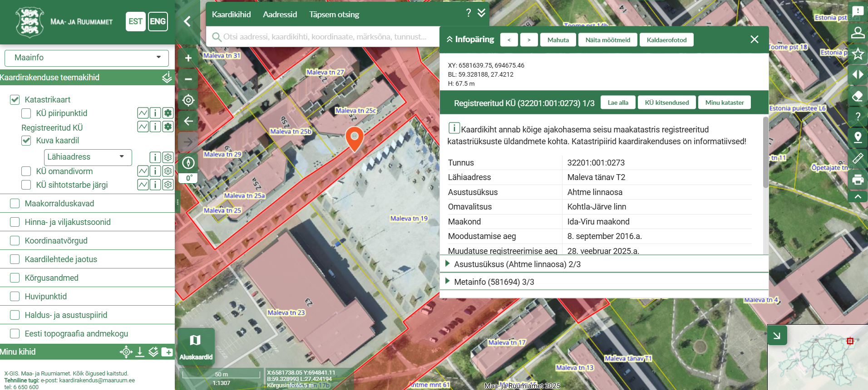The height and width of the screenshot is (390, 868).
Task: Reset map rotation with compass icon
Action: [x=188, y=162]
